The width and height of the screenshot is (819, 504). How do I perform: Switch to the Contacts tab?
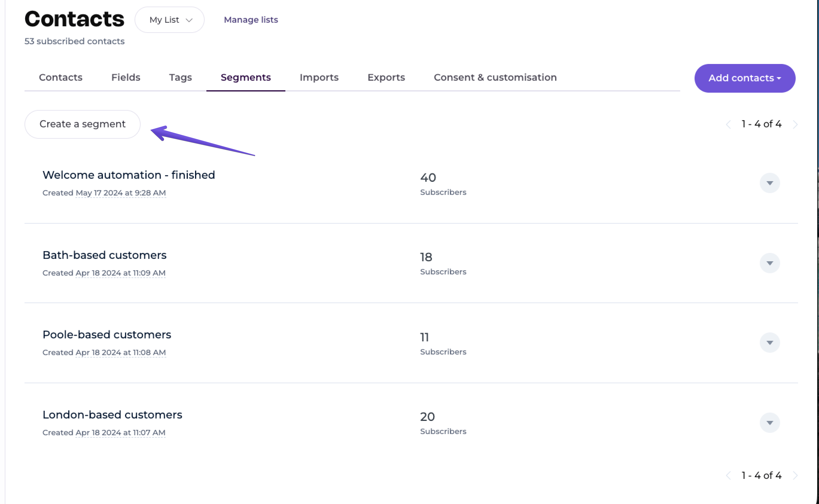[60, 77]
